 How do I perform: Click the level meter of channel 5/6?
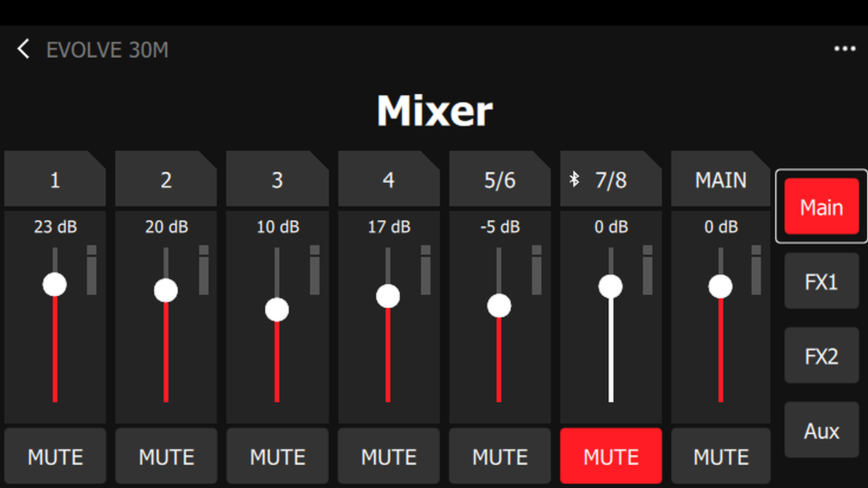(537, 270)
